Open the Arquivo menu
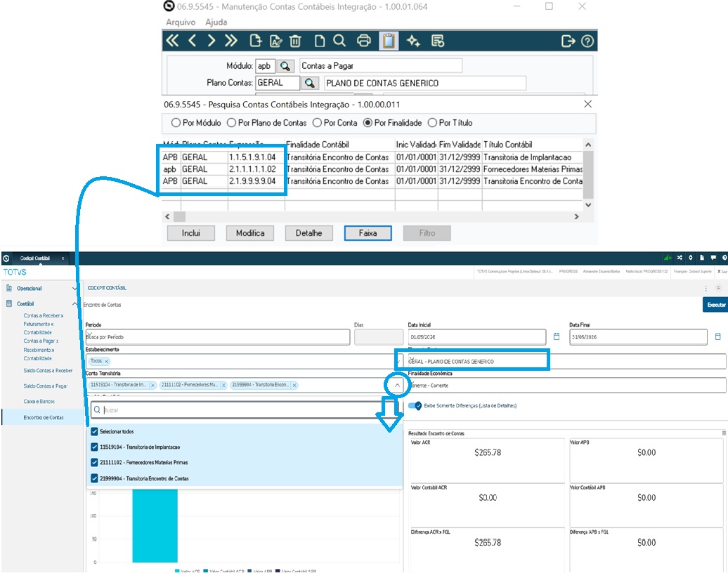Image resolution: width=728 pixels, height=585 pixels. [181, 22]
